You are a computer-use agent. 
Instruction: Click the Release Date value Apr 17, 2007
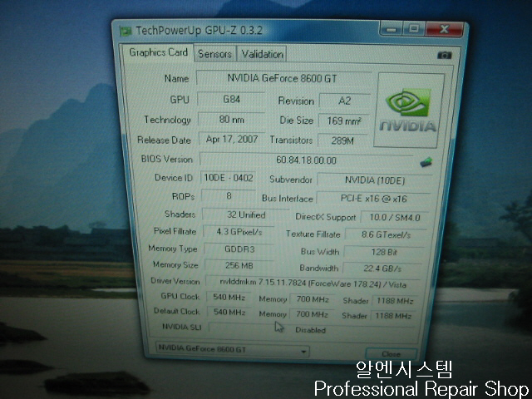coord(232,140)
